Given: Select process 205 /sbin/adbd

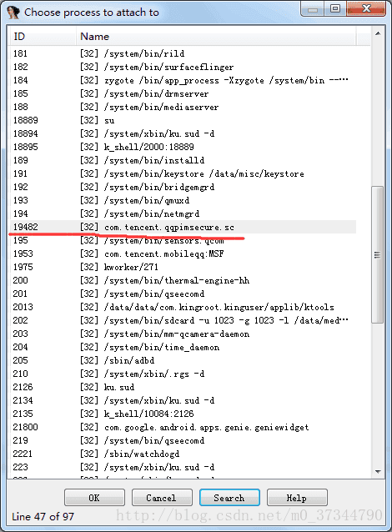Looking at the screenshot, I should point(183,360).
